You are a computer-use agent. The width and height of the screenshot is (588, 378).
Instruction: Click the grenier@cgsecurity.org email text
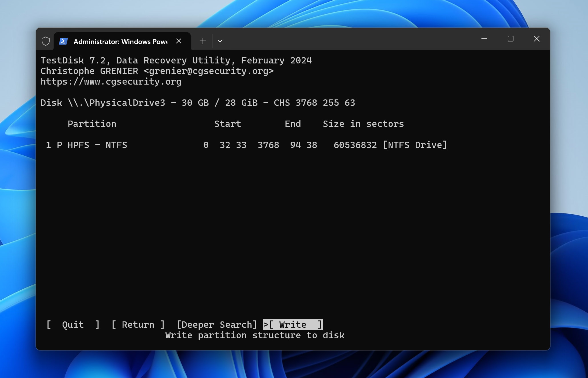(209, 71)
